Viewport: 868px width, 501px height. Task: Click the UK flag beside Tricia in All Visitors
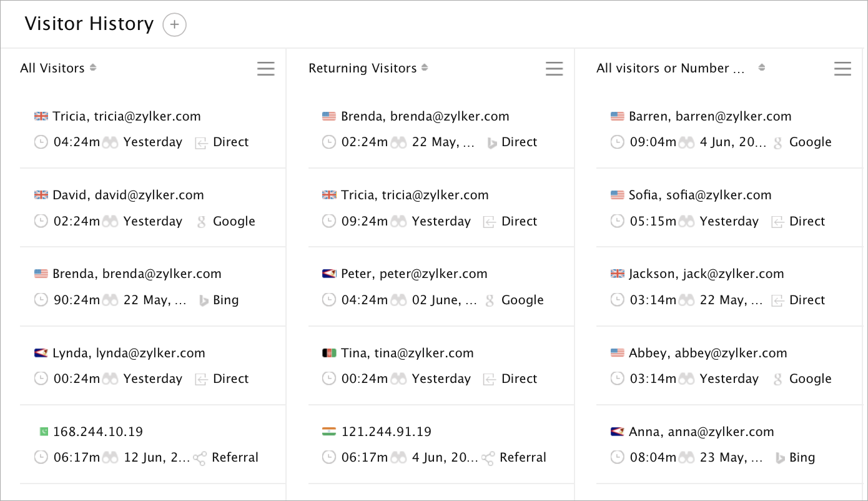(41, 116)
